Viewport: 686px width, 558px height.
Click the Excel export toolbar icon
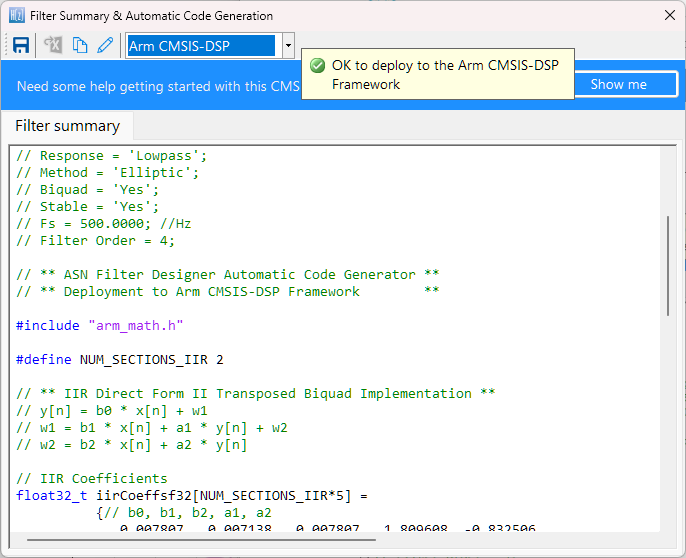[x=53, y=45]
